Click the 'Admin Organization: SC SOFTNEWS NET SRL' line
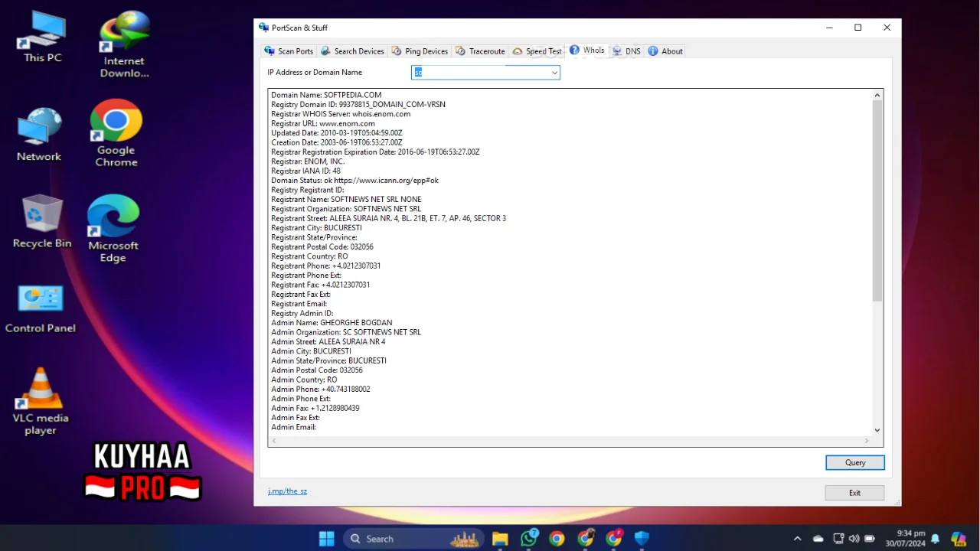 (346, 332)
